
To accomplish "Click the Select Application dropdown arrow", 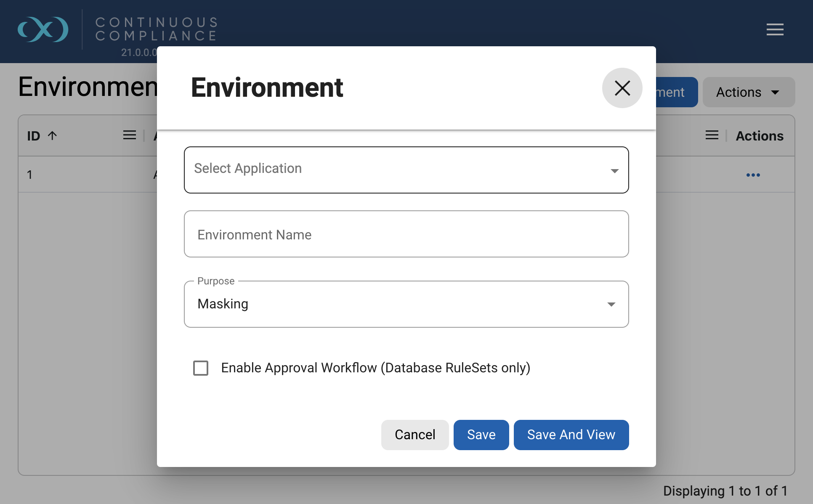I will (614, 171).
